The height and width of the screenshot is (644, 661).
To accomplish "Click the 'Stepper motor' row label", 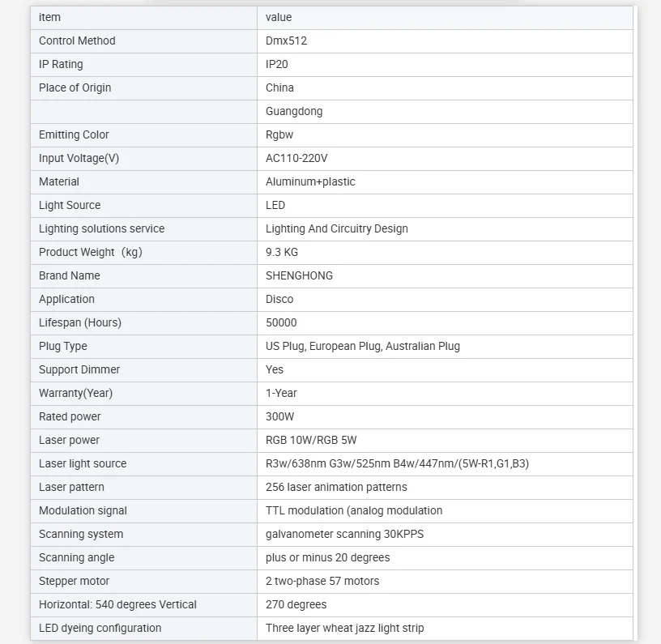I will pos(74,581).
